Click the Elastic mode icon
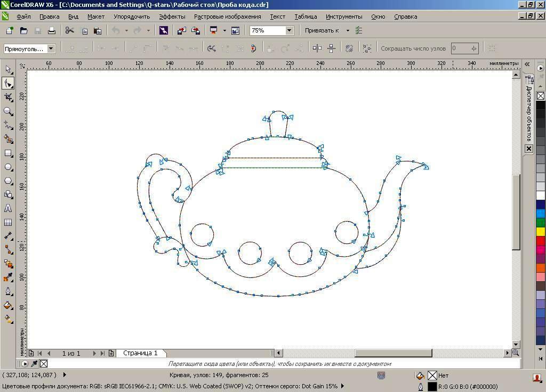The height and width of the screenshot is (392, 546). 349,48
